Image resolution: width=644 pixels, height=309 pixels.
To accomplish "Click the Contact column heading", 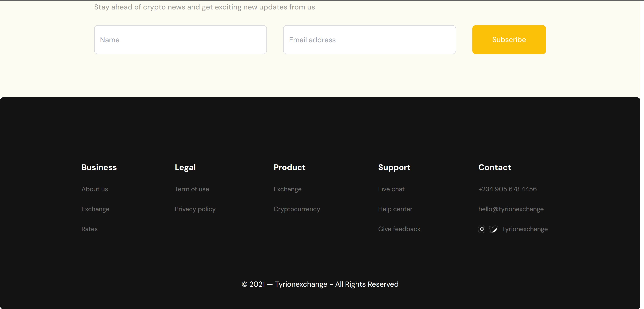I will click(x=494, y=167).
